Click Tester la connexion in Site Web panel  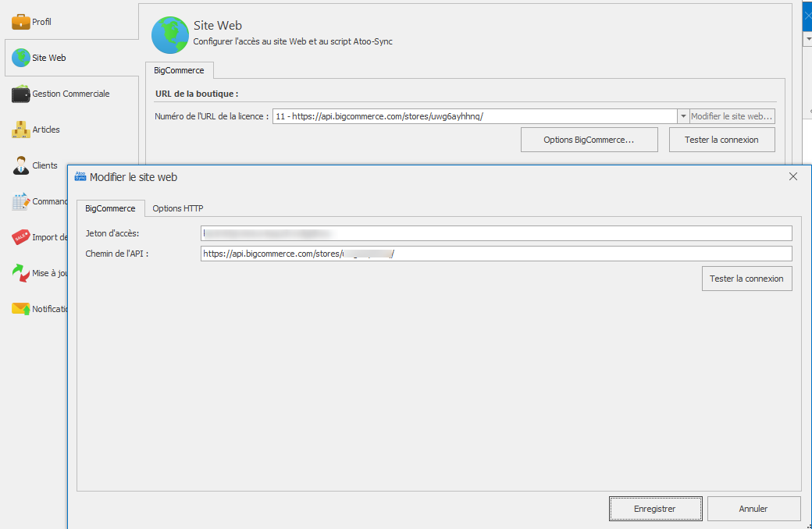(721, 140)
